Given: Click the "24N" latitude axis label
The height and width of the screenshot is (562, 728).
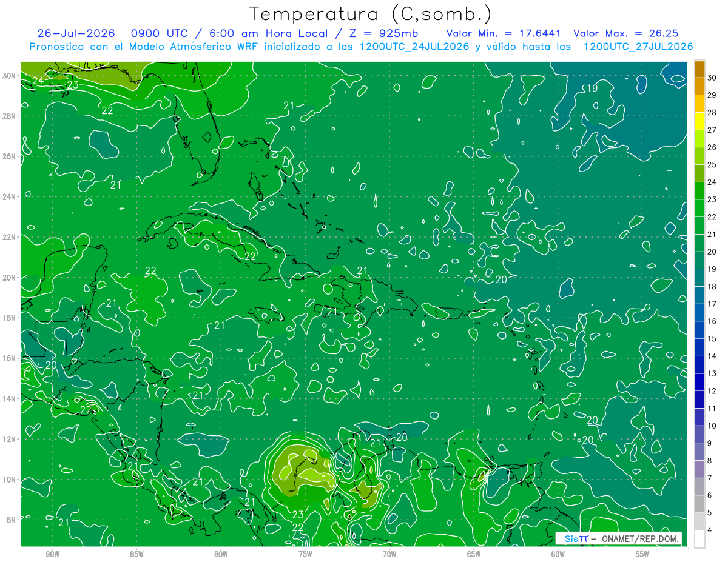Looking at the screenshot, I should [8, 197].
